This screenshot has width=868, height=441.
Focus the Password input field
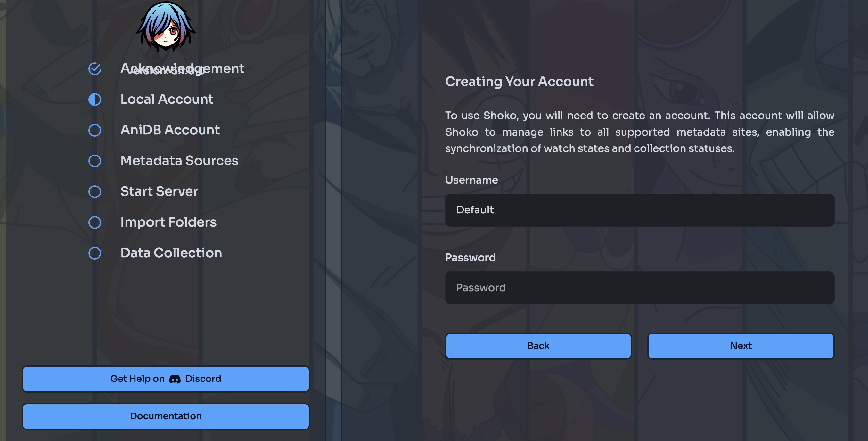(x=640, y=287)
